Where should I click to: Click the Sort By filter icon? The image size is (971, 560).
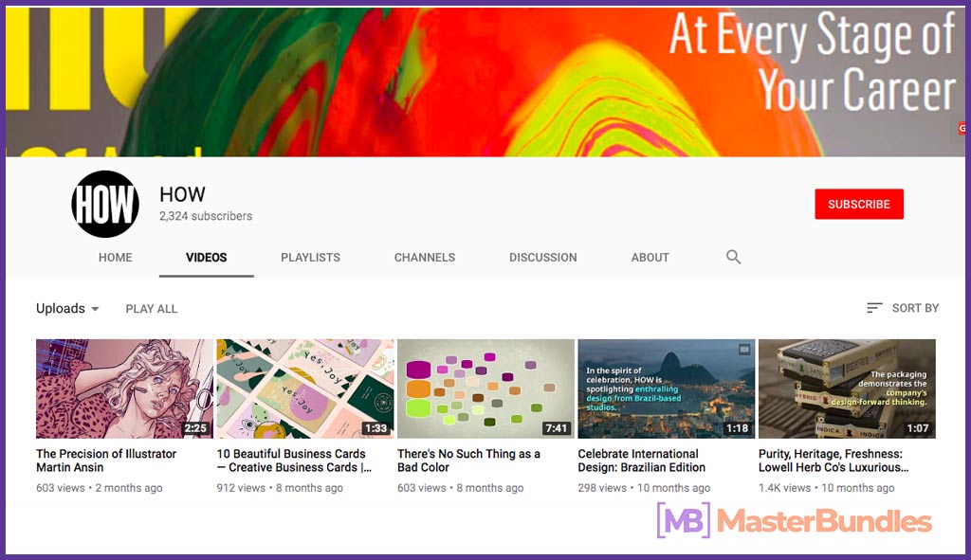(x=874, y=308)
